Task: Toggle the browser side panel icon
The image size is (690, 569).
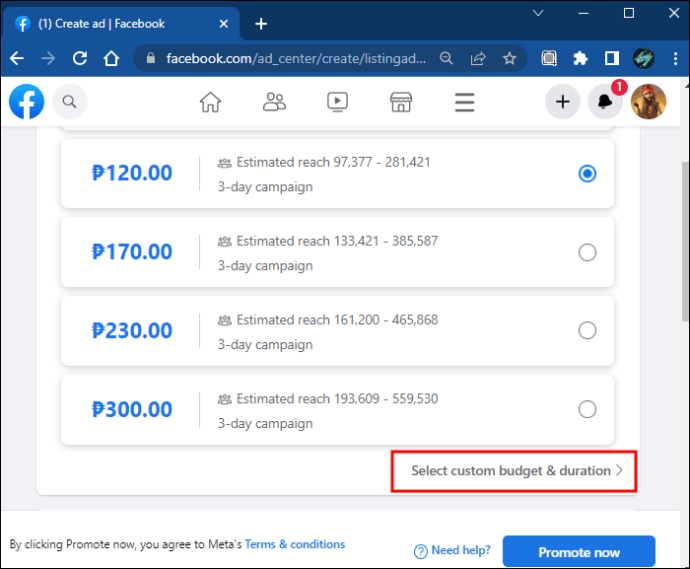Action: coord(612,58)
